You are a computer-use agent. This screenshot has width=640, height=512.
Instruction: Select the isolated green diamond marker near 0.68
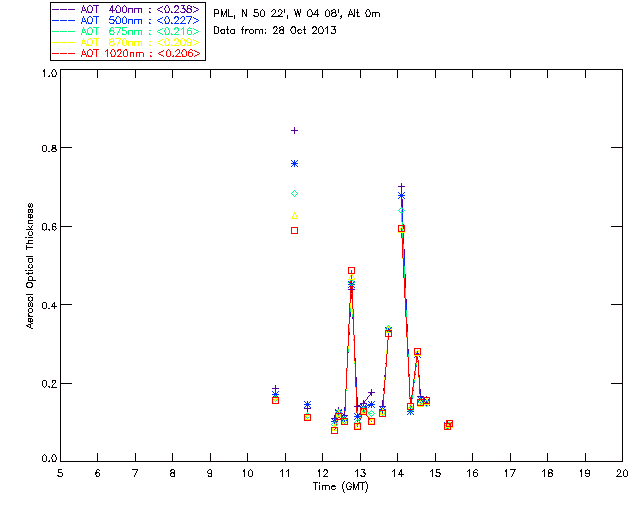click(294, 194)
